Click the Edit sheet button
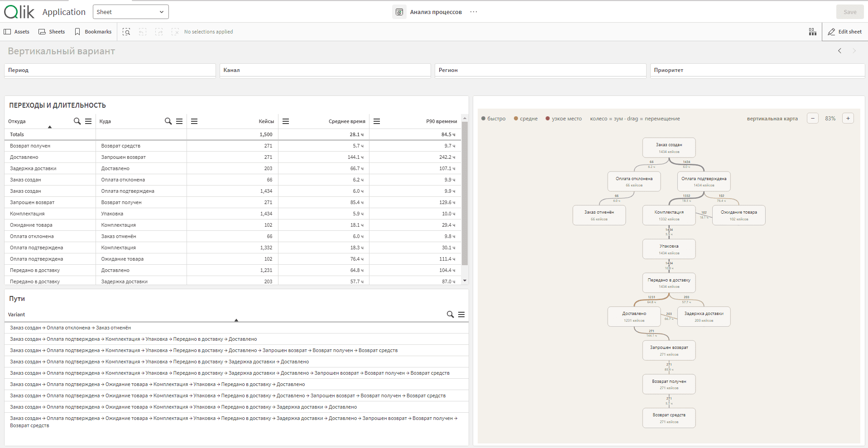 point(845,32)
